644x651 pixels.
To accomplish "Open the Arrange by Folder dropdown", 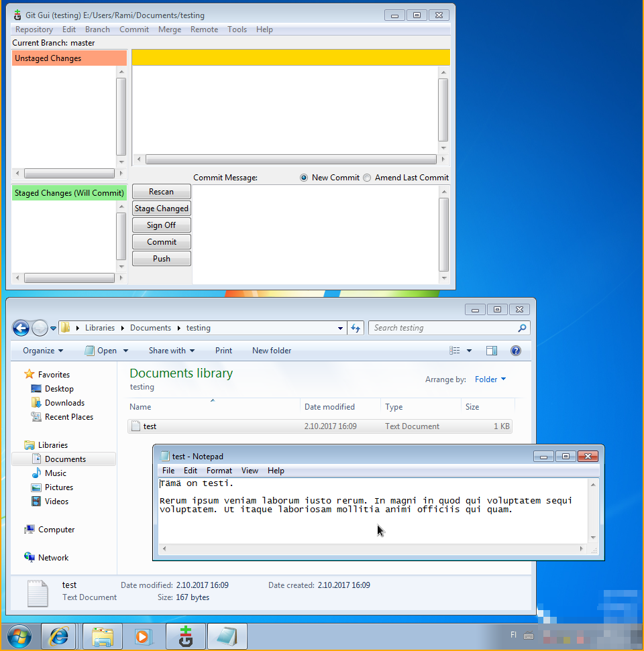I will (490, 379).
